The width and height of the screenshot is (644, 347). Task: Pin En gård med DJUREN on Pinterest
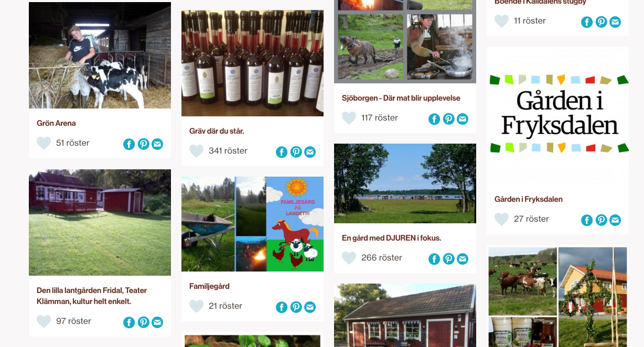pos(449,259)
